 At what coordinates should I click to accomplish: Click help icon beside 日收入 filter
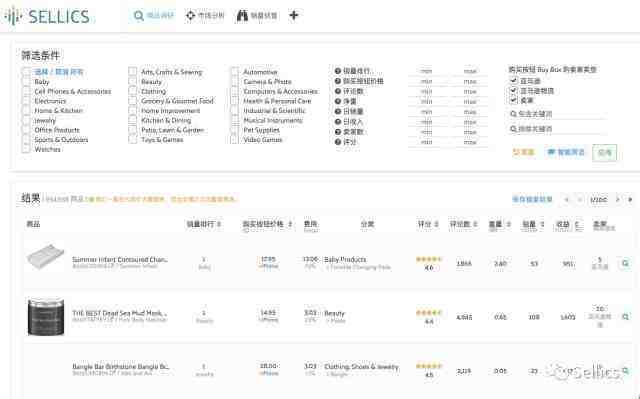(338, 122)
